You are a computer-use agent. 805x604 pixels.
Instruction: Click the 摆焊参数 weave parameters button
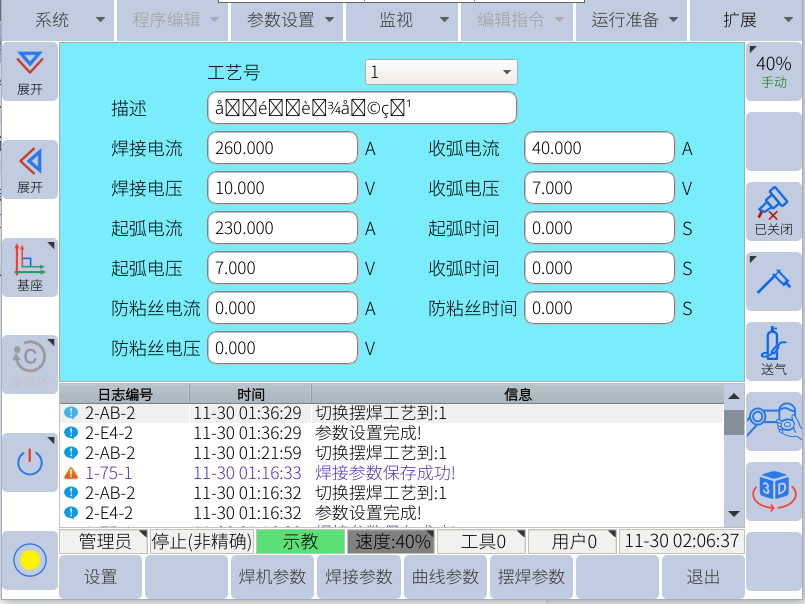coord(531,577)
